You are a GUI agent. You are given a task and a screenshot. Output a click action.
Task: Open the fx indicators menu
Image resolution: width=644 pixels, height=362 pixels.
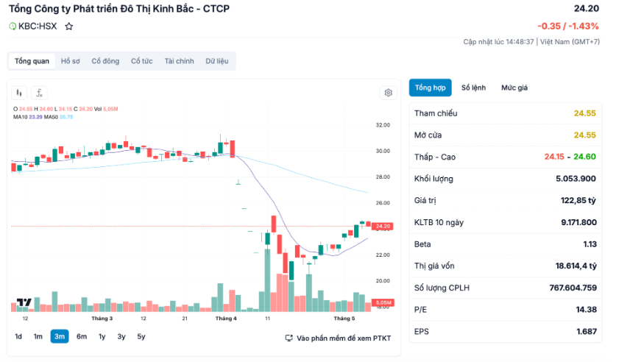tap(39, 93)
